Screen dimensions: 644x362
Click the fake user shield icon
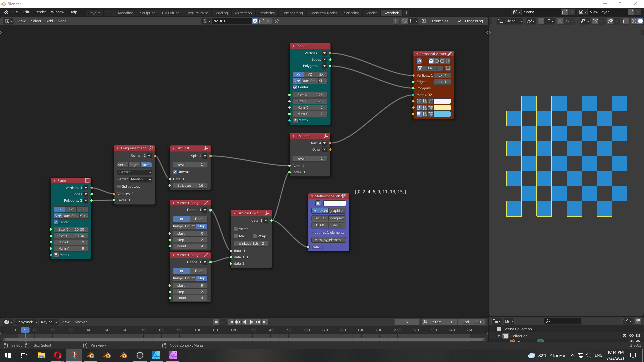pos(255,21)
